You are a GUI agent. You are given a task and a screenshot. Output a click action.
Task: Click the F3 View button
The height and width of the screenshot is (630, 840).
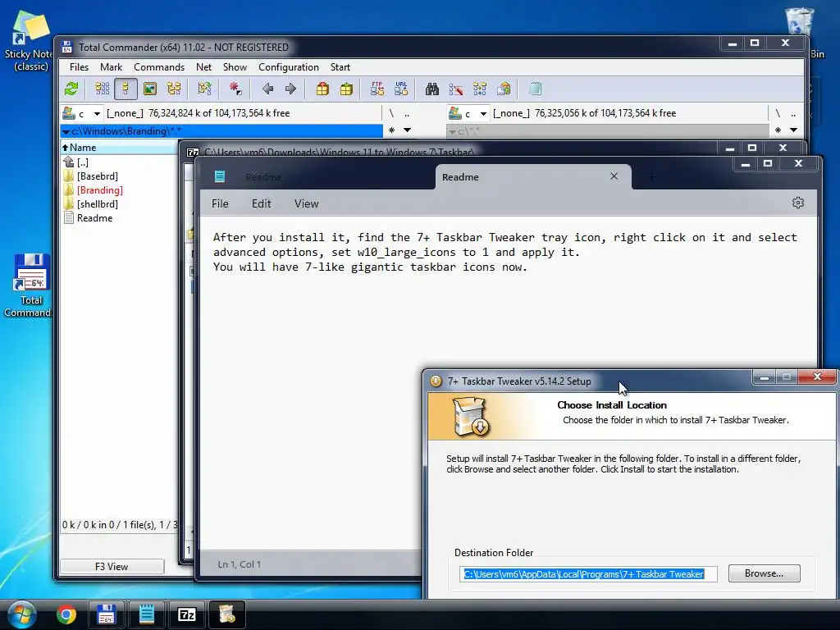click(112, 566)
